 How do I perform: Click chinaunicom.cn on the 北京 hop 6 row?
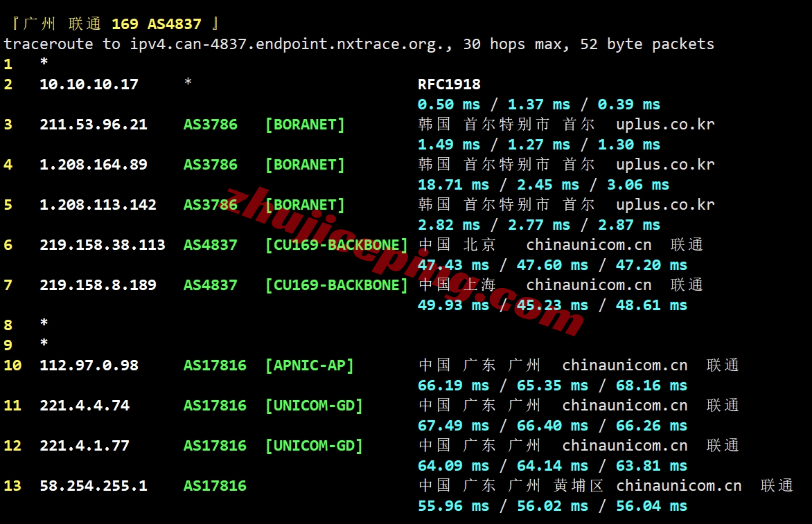[589, 245]
